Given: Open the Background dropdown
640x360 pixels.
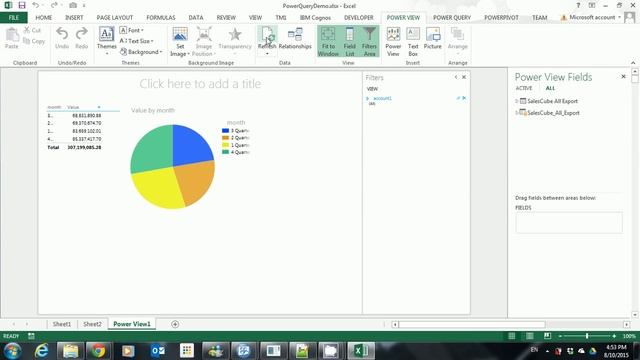Looking at the screenshot, I should point(141,52).
